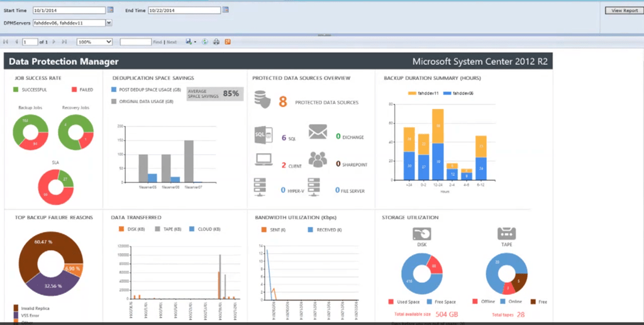Screen dimensions: 644x325
Task: Go to the next report page
Action: coord(54,42)
